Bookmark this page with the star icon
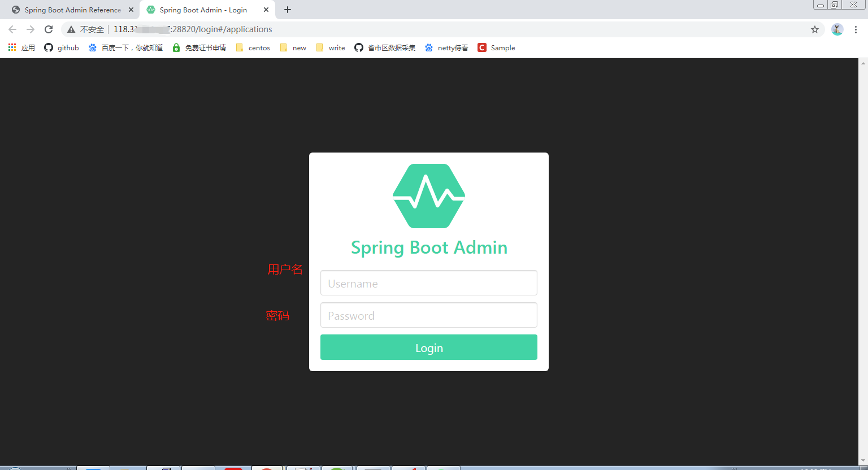 [815, 29]
